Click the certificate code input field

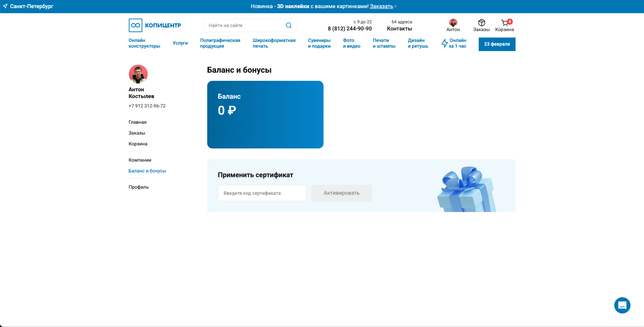click(x=262, y=193)
